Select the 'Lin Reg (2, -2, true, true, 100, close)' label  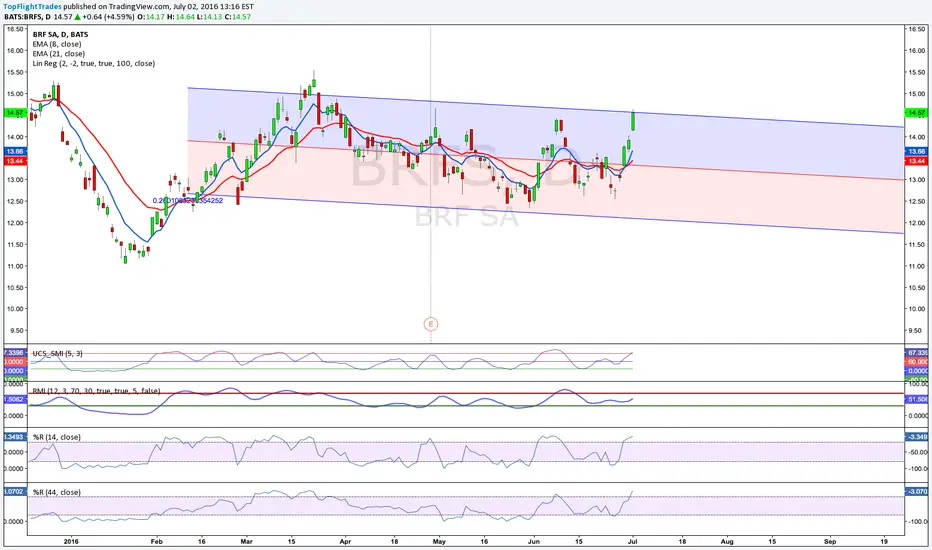point(94,63)
